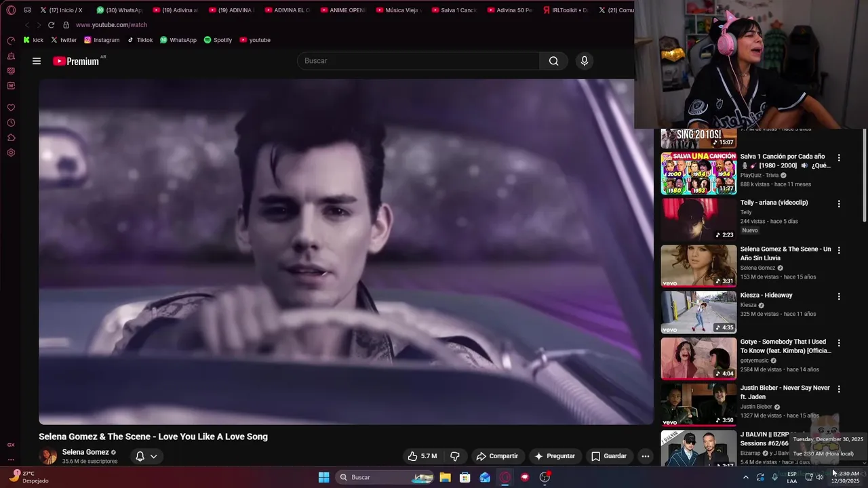Screen dimensions: 868x488
Task: Open the kick bookmark
Action: tap(33, 40)
